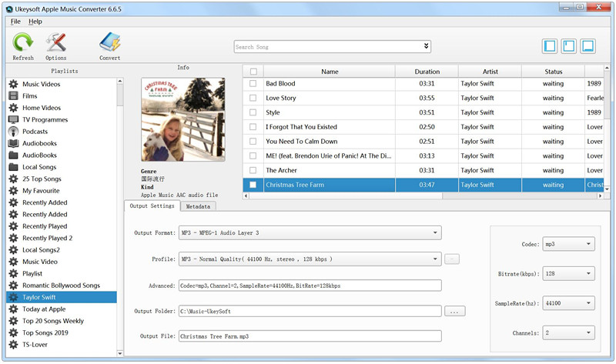Toggle the select-all checkbox in table header
Viewport: 616px width, 364px height.
(x=253, y=72)
